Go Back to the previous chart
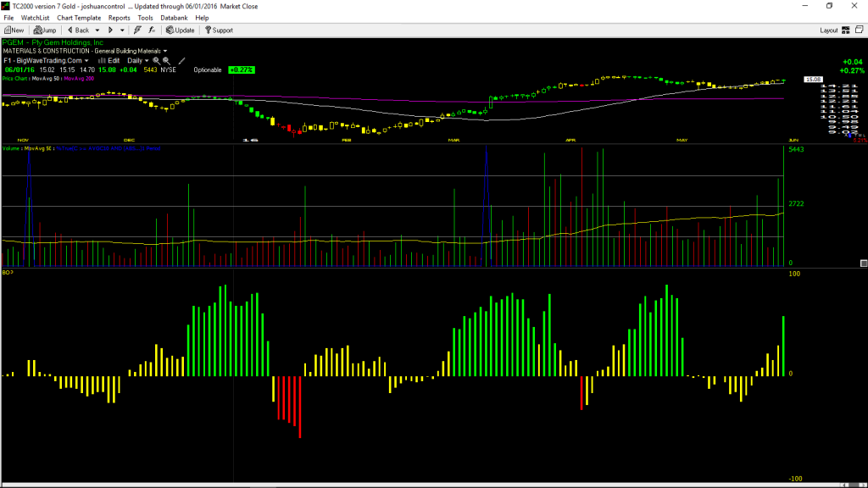The width and height of the screenshot is (868, 488). [x=78, y=30]
